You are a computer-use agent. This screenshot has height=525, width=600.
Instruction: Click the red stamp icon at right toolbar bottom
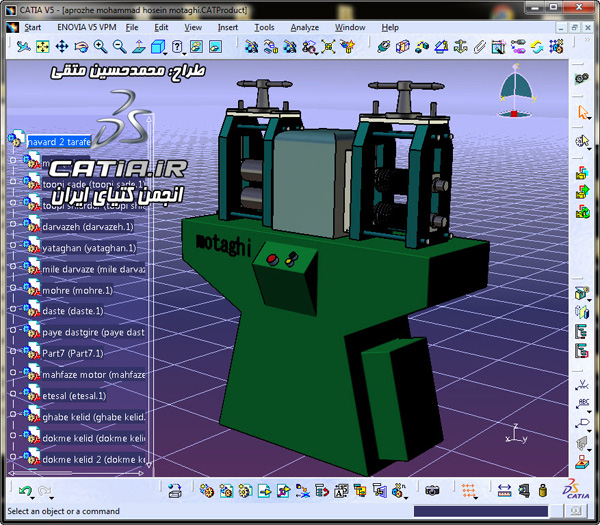582,462
